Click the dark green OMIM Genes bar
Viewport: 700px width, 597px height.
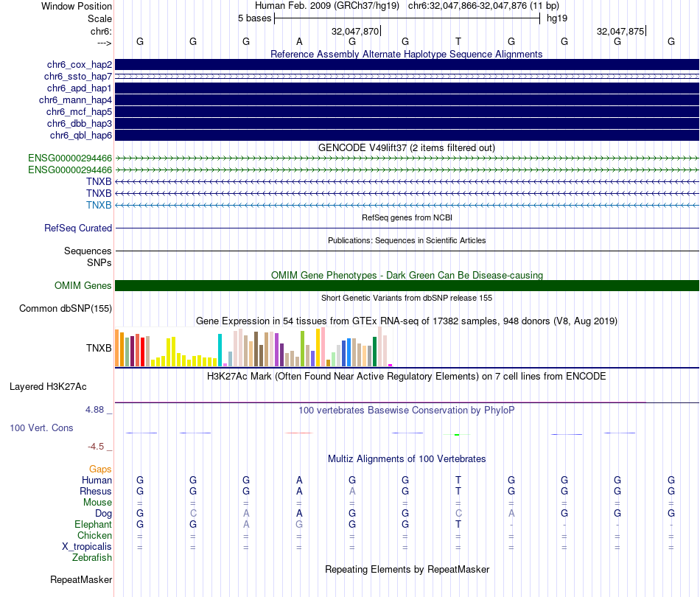407,286
